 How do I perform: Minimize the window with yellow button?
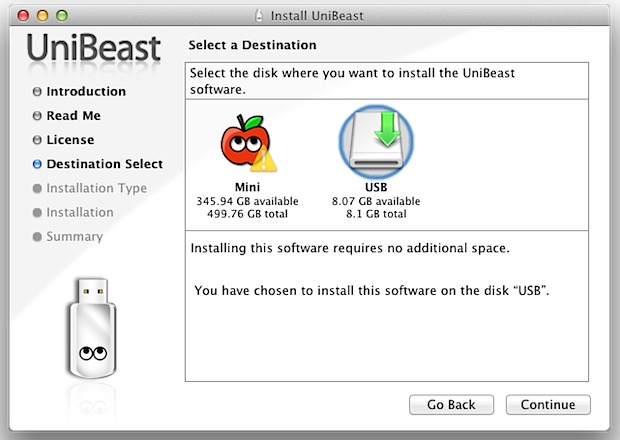(x=42, y=15)
